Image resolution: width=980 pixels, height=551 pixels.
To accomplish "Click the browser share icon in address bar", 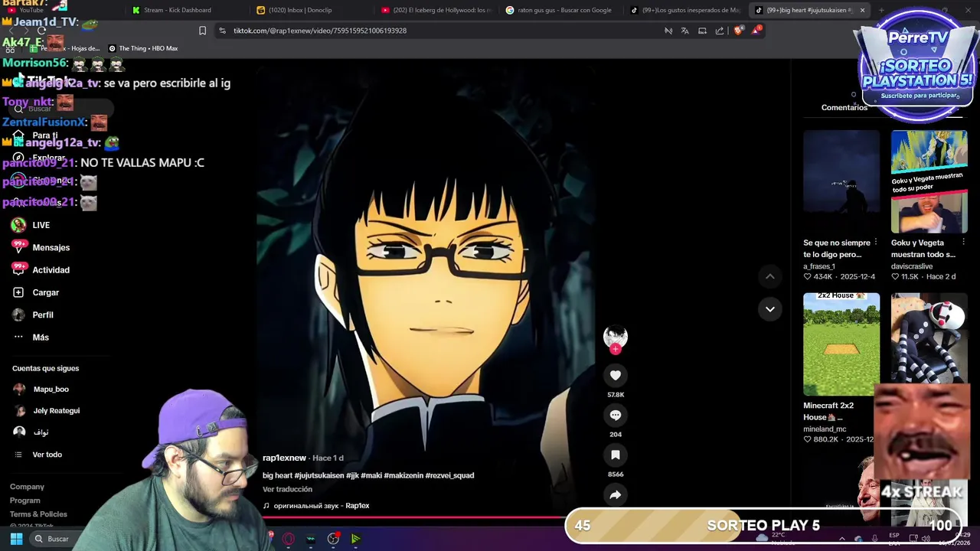I will tap(720, 31).
